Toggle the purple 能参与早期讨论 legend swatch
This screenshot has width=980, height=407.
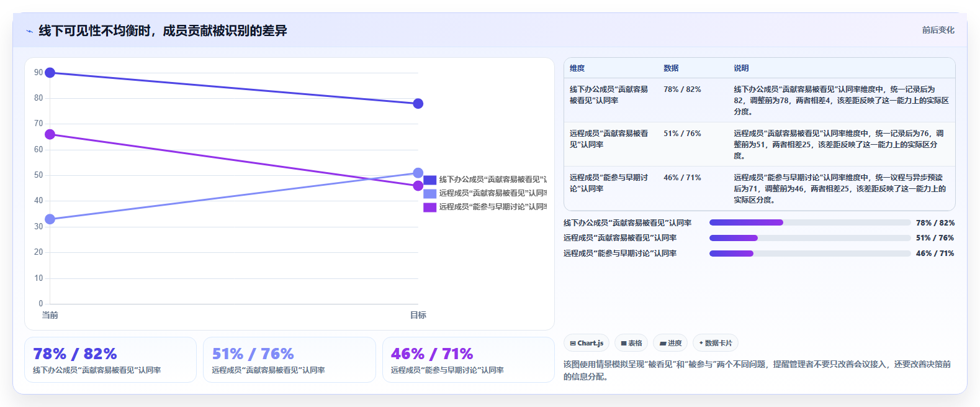pyautogui.click(x=430, y=207)
